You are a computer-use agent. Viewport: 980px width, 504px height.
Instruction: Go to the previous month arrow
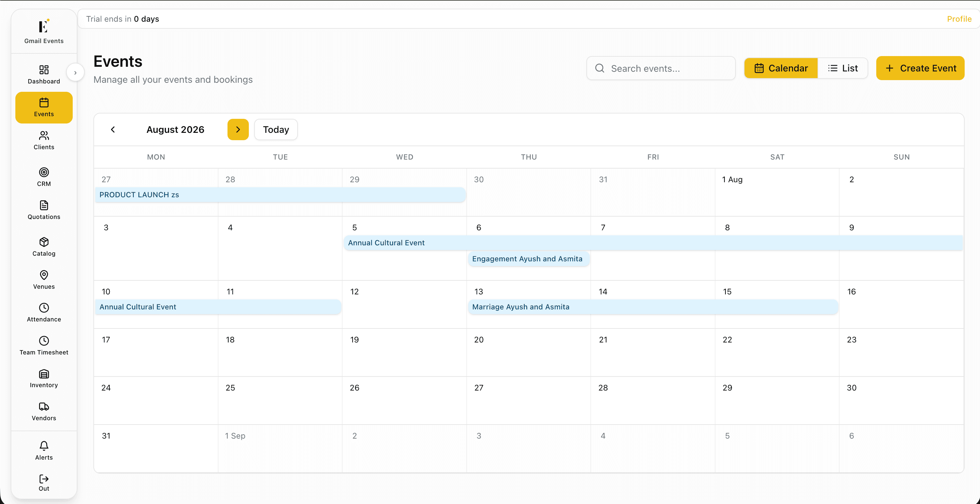pyautogui.click(x=113, y=130)
